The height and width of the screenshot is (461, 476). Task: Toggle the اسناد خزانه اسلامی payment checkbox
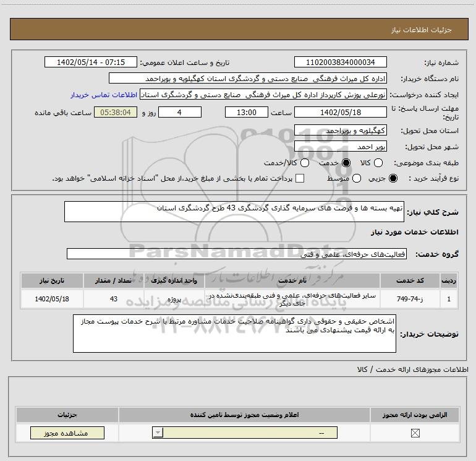pos(300,178)
